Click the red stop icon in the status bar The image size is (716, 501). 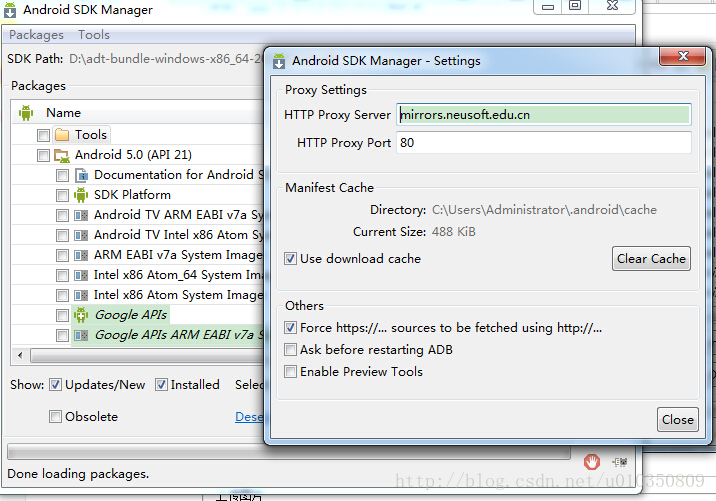coord(592,462)
